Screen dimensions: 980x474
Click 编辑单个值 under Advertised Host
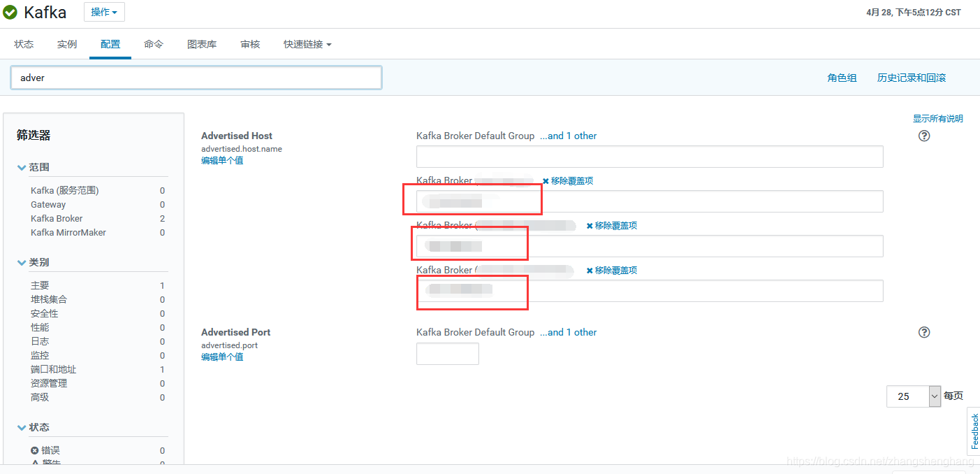(x=222, y=160)
